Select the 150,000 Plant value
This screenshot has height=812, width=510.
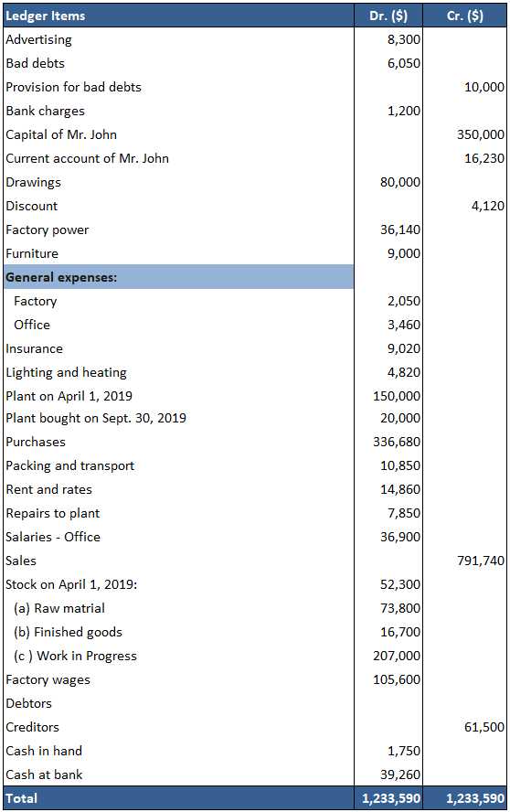click(397, 397)
